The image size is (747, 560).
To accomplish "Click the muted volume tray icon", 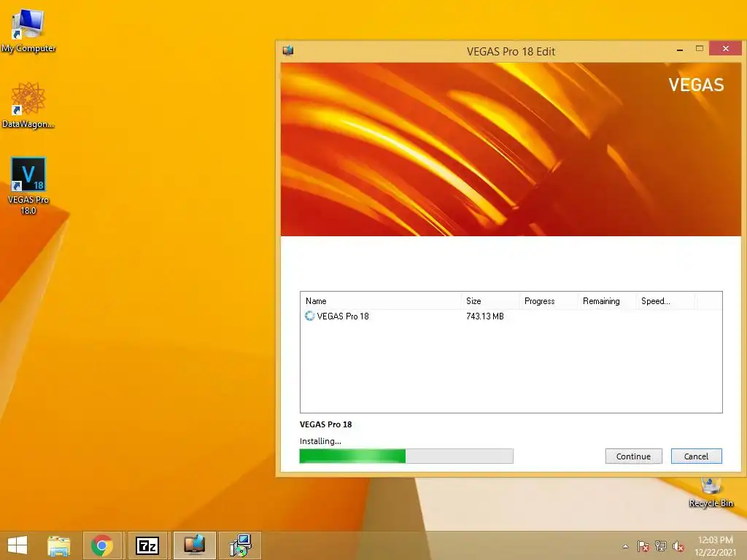I will pyautogui.click(x=678, y=546).
